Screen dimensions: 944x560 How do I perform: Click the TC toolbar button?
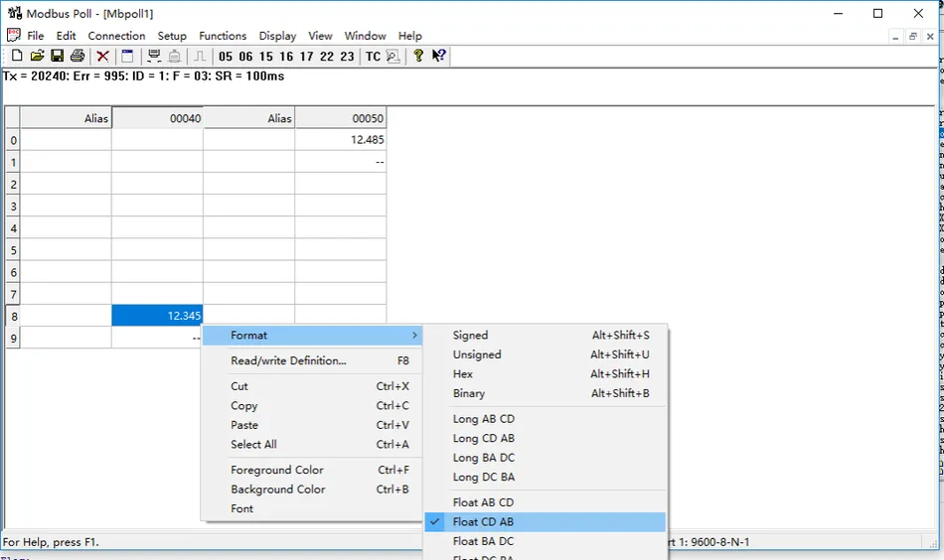point(373,57)
